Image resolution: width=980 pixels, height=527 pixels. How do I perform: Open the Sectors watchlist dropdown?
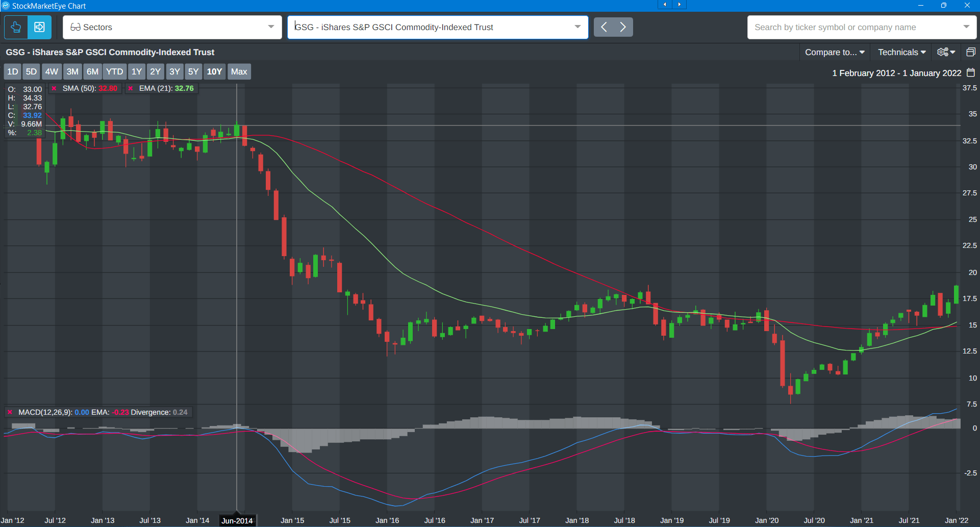(172, 27)
